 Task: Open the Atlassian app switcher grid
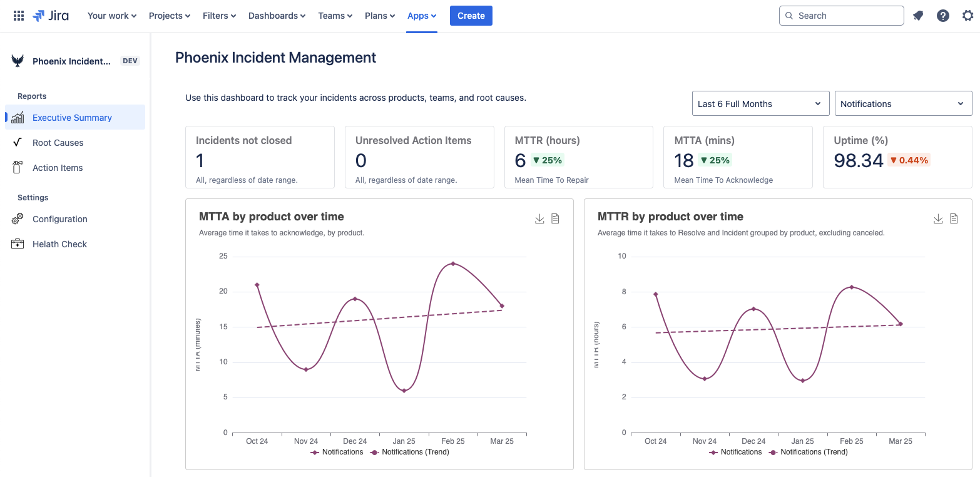tap(18, 15)
